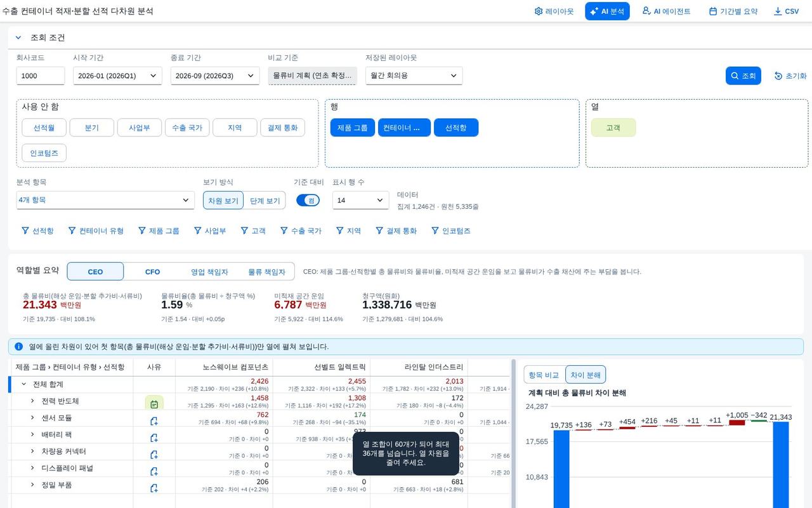Select the 영업 책임자 role summary
The height and width of the screenshot is (508, 812).
(x=209, y=271)
